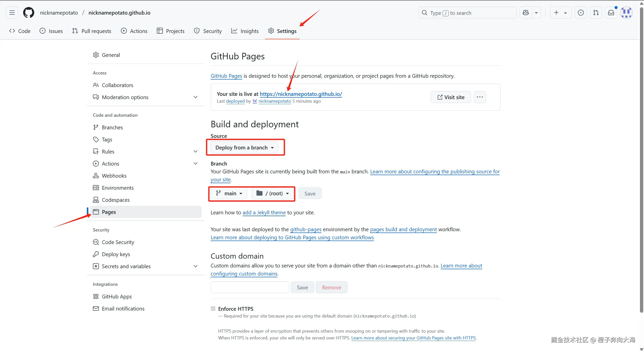
Task: Open the user avatar menu
Action: [626, 13]
